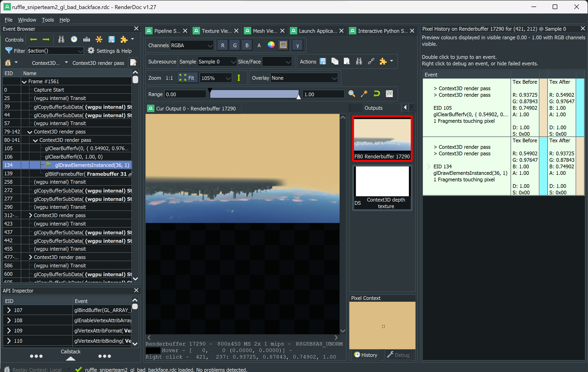Click the History button in Pixel Context
588x372 pixels.
[366, 355]
